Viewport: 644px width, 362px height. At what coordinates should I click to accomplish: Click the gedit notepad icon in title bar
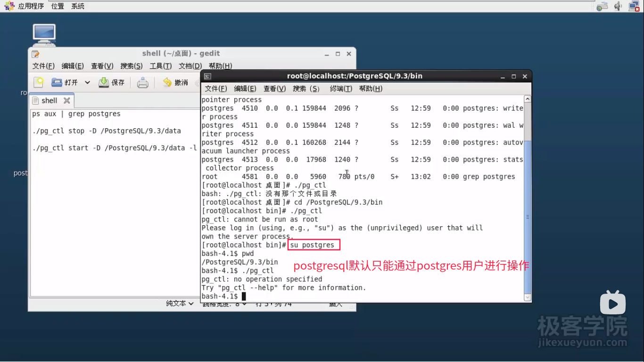click(35, 54)
